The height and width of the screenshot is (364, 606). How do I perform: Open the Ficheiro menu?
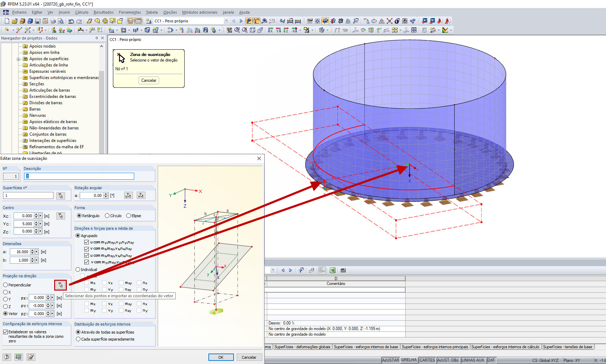19,12
